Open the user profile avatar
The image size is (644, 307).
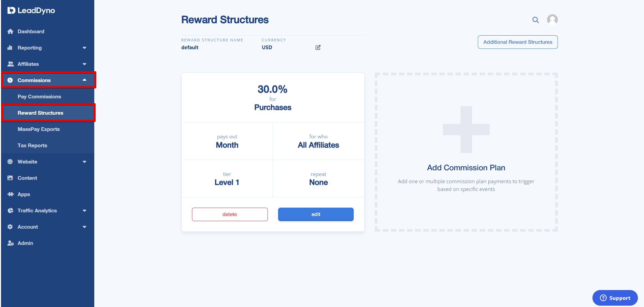click(552, 20)
